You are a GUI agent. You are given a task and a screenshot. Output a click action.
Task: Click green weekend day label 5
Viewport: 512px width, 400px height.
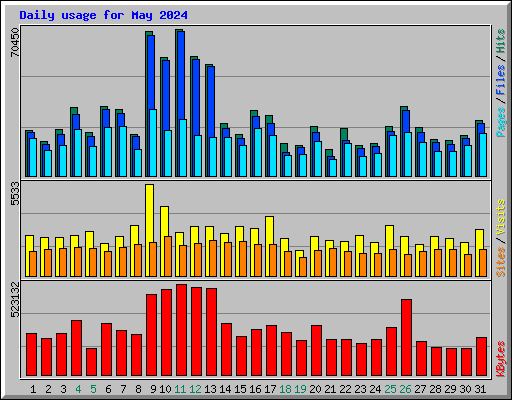click(x=93, y=389)
